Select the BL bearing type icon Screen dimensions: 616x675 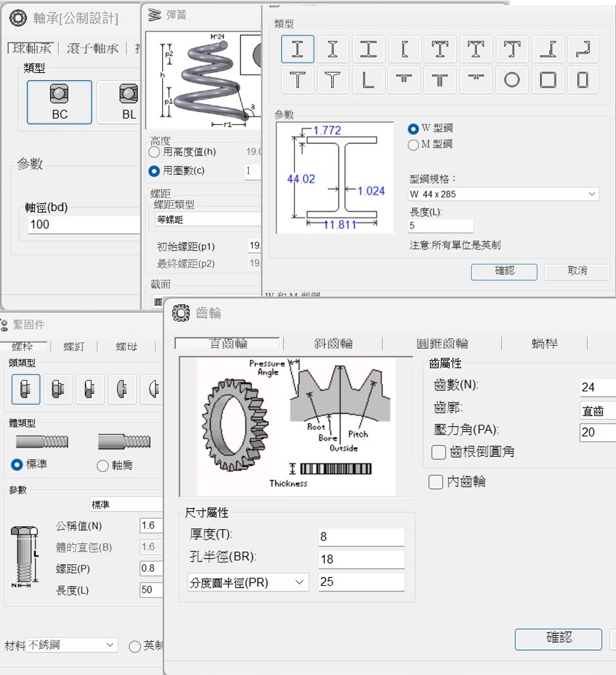[129, 102]
